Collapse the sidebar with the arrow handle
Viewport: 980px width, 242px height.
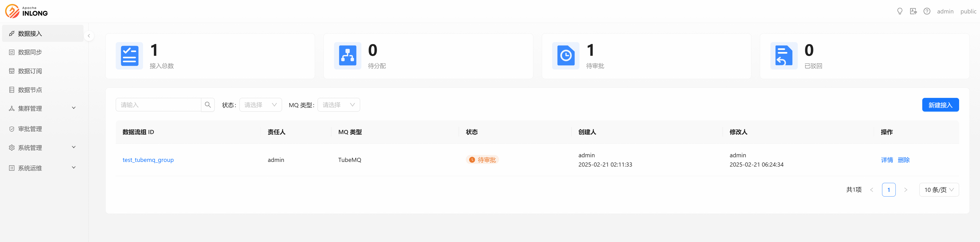(x=89, y=36)
